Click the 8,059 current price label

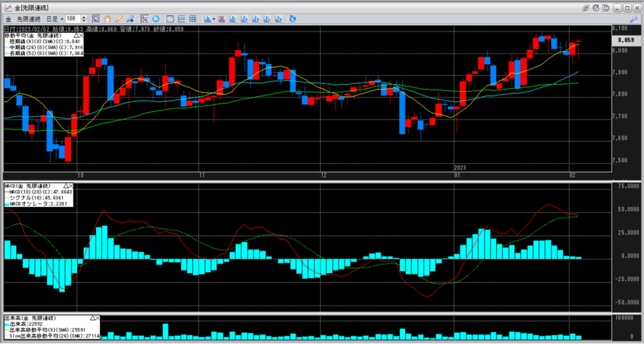point(625,40)
